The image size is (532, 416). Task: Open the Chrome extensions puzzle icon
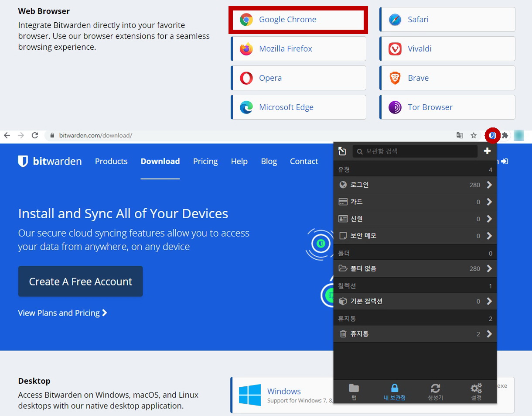coord(505,135)
